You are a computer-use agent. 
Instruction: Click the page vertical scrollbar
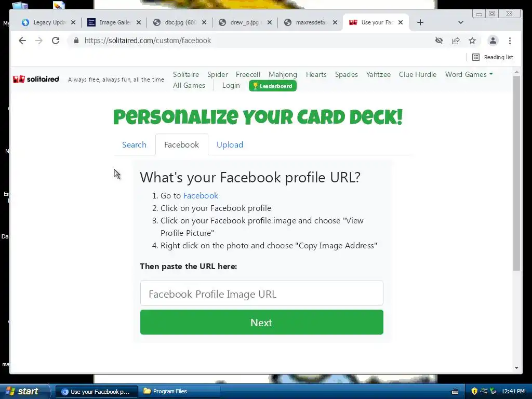516,173
